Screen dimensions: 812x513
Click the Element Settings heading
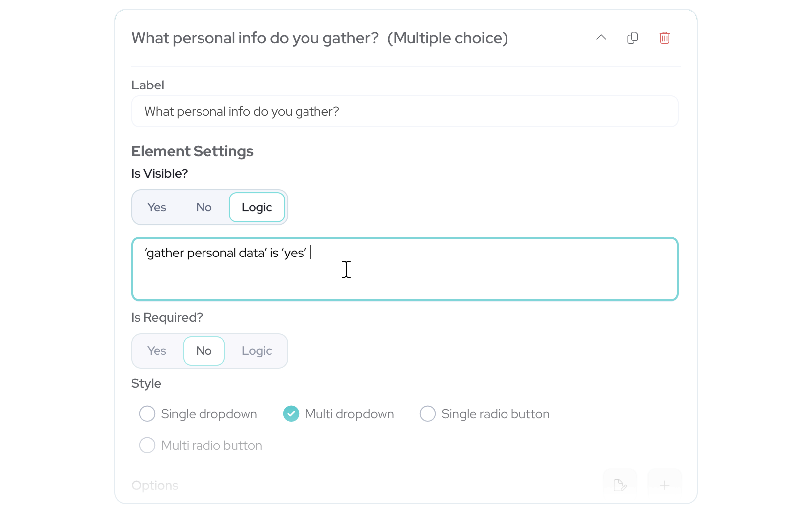[x=193, y=151]
